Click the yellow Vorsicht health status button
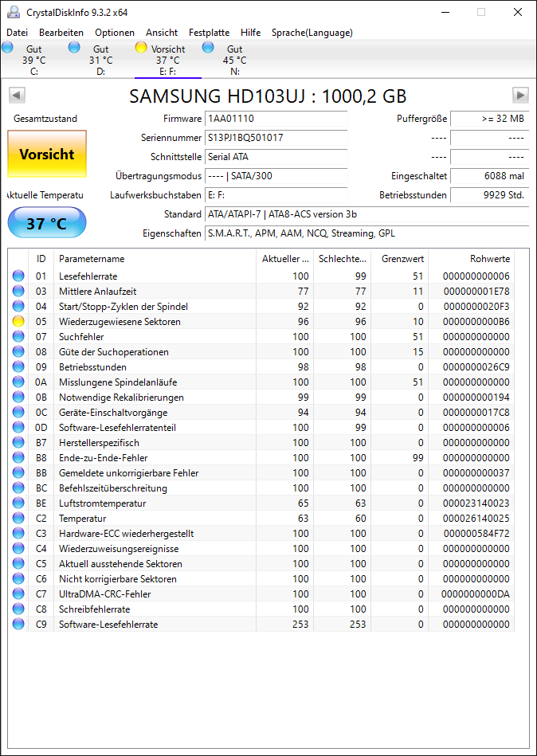The height and width of the screenshot is (756, 537). [x=47, y=154]
